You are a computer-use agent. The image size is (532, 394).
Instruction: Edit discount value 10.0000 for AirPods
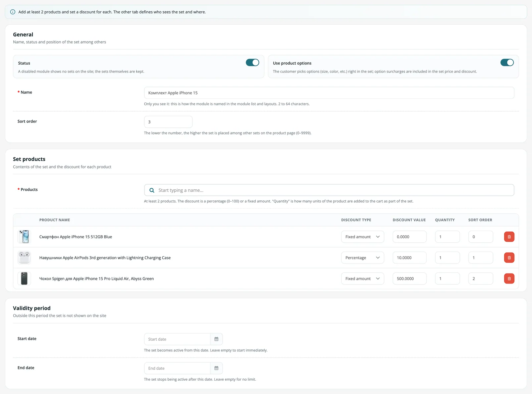(410, 258)
